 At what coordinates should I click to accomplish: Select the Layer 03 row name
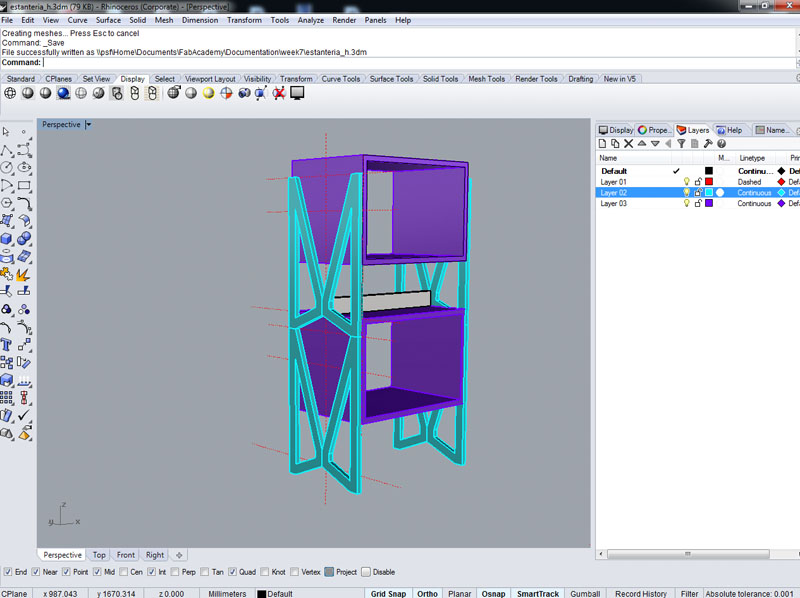(613, 203)
